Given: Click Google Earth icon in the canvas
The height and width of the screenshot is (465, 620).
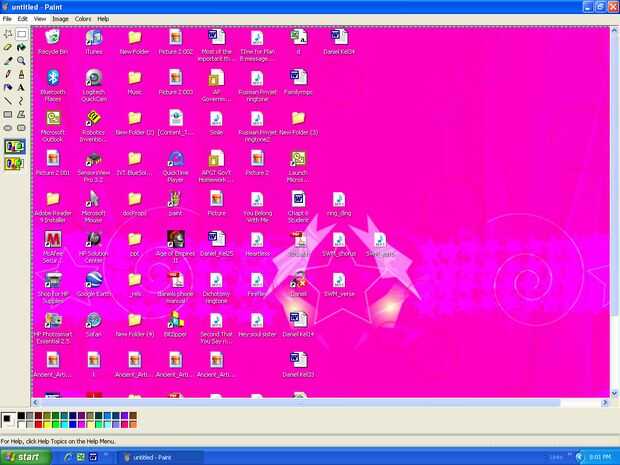Looking at the screenshot, I should pos(94,284).
